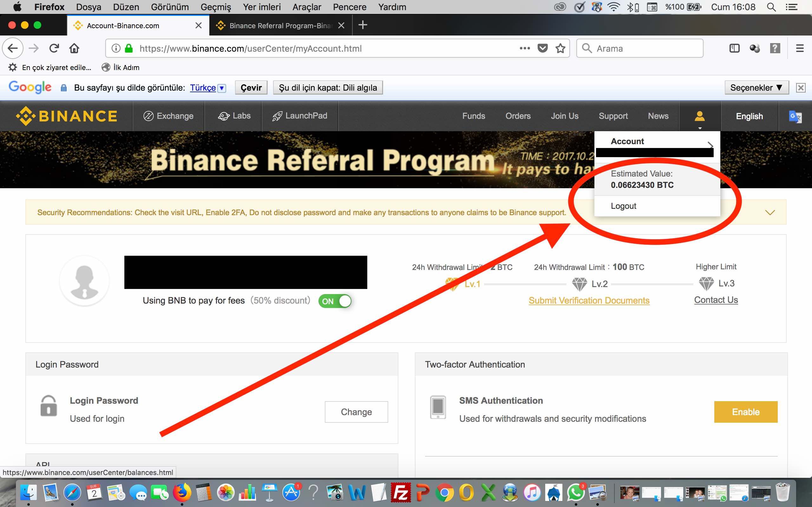Open the Seçenekler options dropdown

tap(756, 87)
